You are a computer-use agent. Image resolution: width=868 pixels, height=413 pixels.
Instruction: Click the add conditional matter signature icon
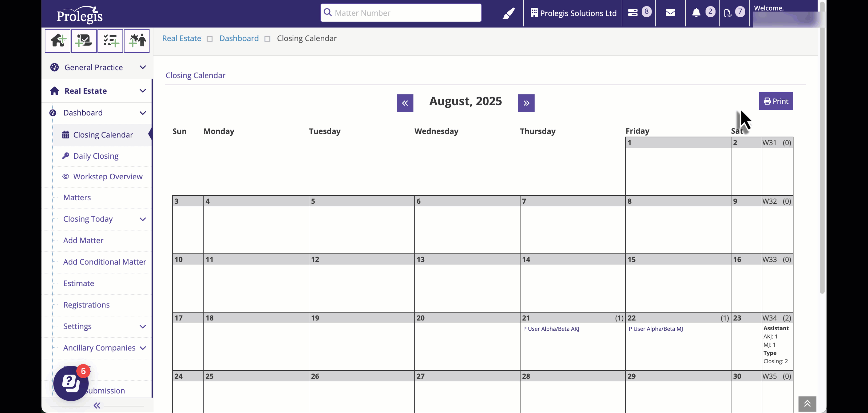pyautogui.click(x=84, y=41)
